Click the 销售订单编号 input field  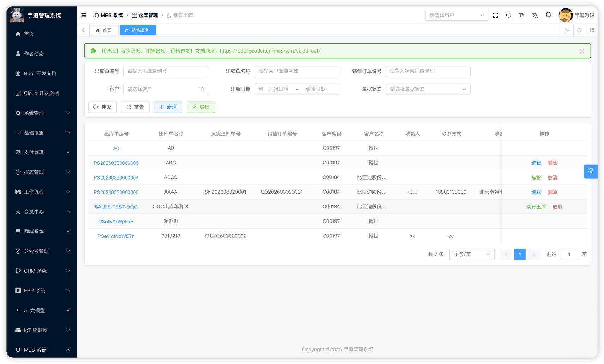pos(428,71)
